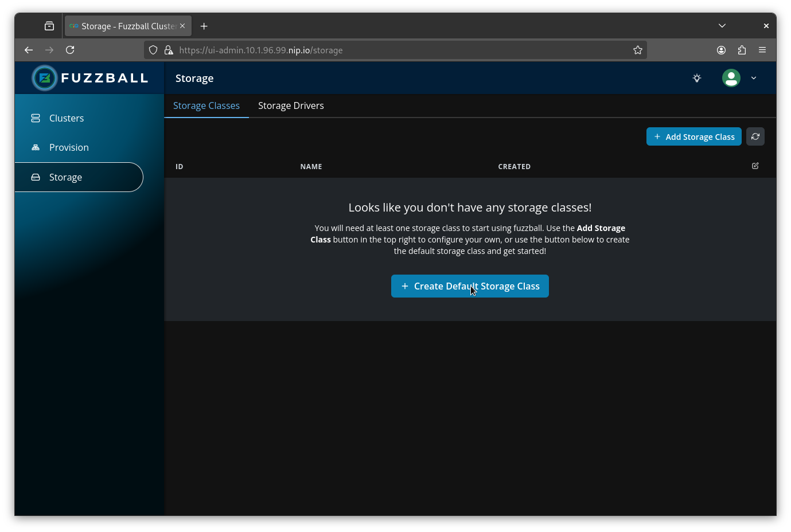This screenshot has height=532, width=791.
Task: Click the site security lock icon
Action: pos(169,50)
